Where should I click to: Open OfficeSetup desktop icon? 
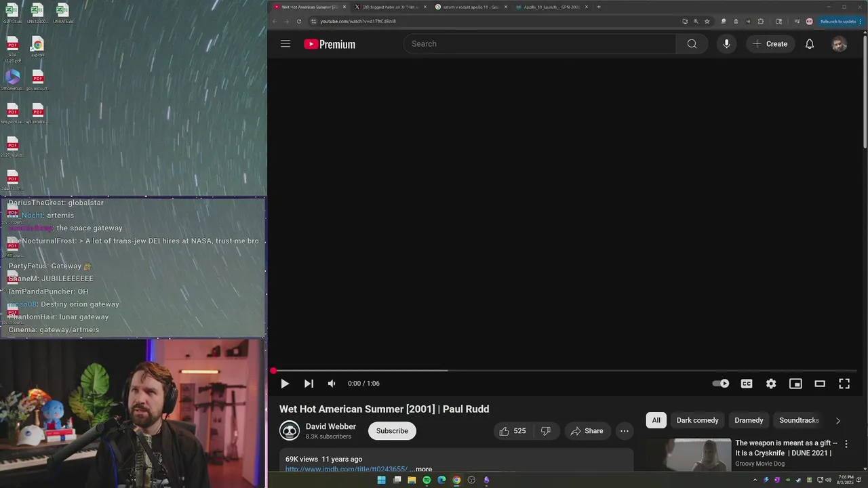(x=12, y=80)
